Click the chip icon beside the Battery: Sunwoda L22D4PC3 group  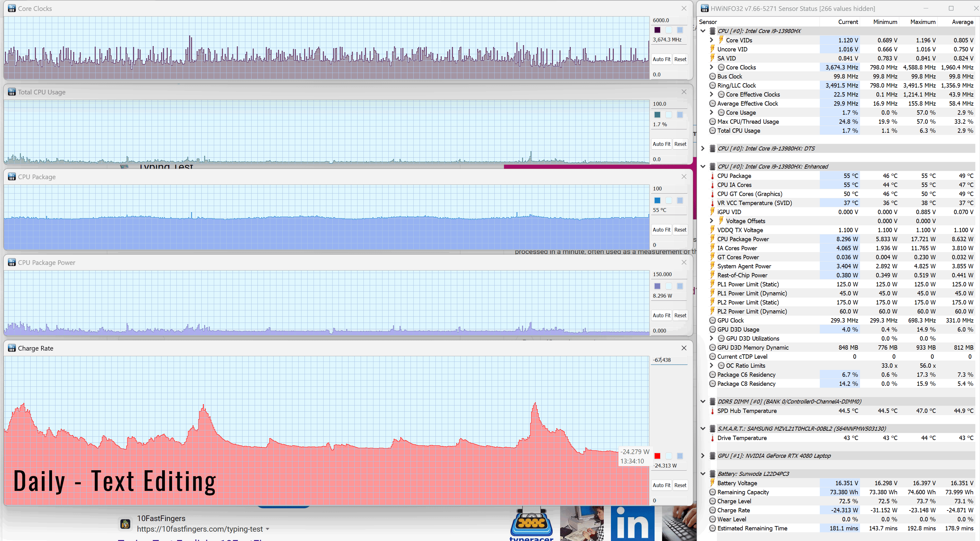713,474
